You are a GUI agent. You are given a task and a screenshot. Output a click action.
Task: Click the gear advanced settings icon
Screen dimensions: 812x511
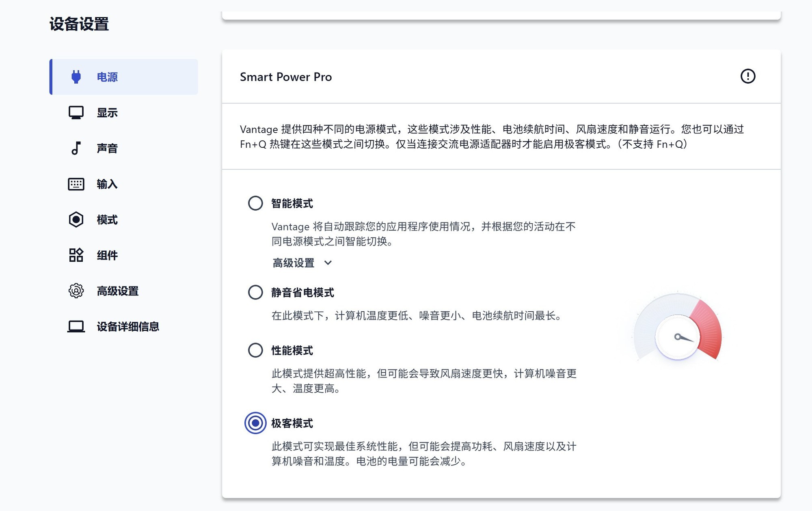pos(76,291)
